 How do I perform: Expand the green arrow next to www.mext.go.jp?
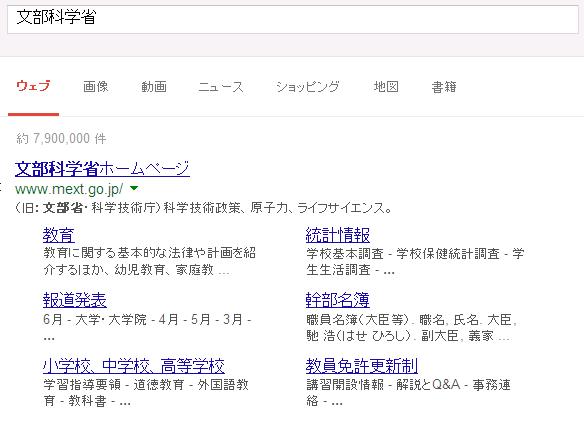pos(134,188)
